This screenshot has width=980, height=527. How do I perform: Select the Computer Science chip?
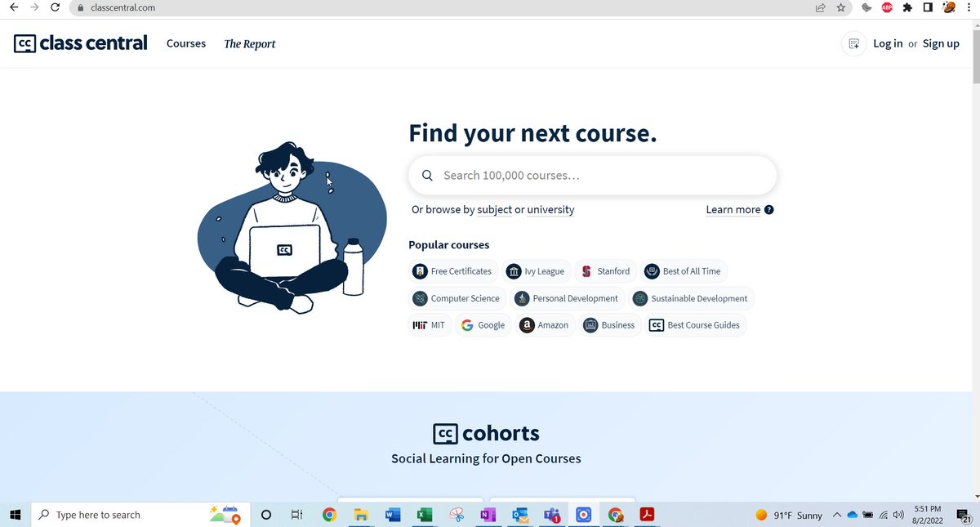click(457, 298)
